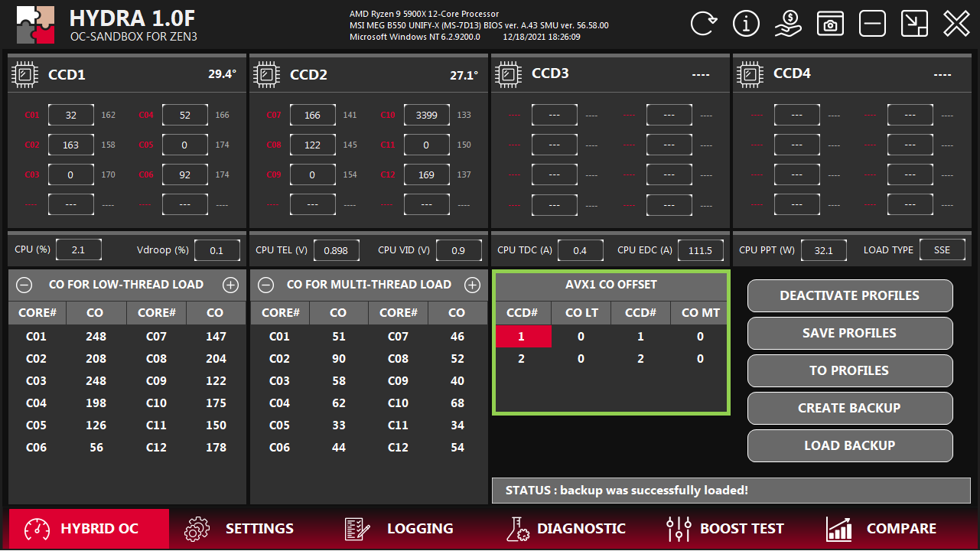Click the refresh icon in the header
980x551 pixels.
pos(704,24)
